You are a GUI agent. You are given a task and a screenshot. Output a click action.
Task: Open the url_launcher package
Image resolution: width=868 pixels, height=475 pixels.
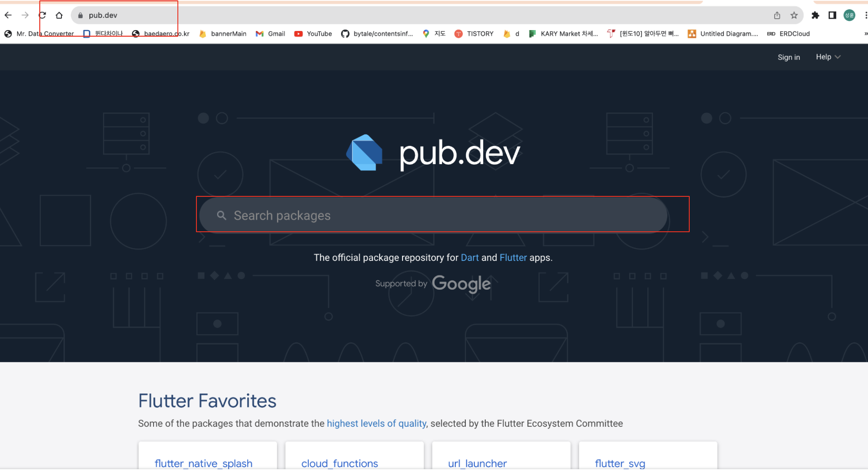(x=477, y=463)
